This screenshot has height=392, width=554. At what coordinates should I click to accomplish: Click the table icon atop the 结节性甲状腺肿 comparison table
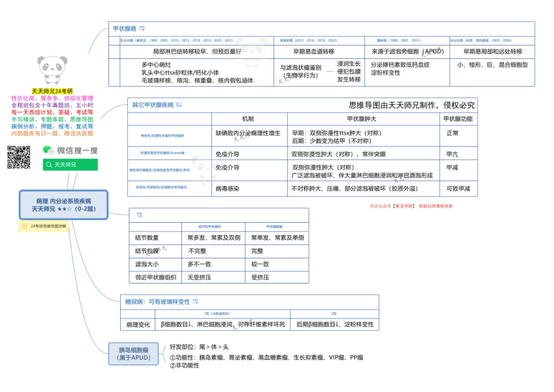tap(139, 215)
